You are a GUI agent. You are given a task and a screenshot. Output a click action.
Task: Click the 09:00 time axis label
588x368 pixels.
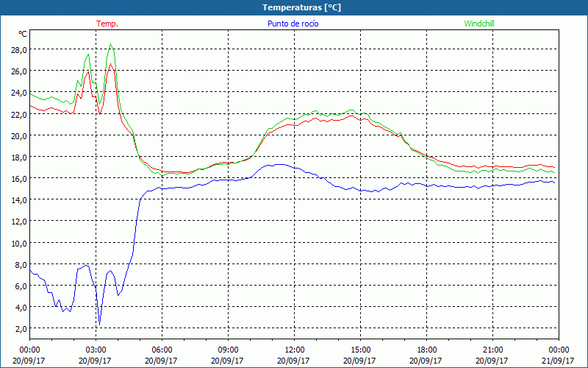(x=228, y=350)
